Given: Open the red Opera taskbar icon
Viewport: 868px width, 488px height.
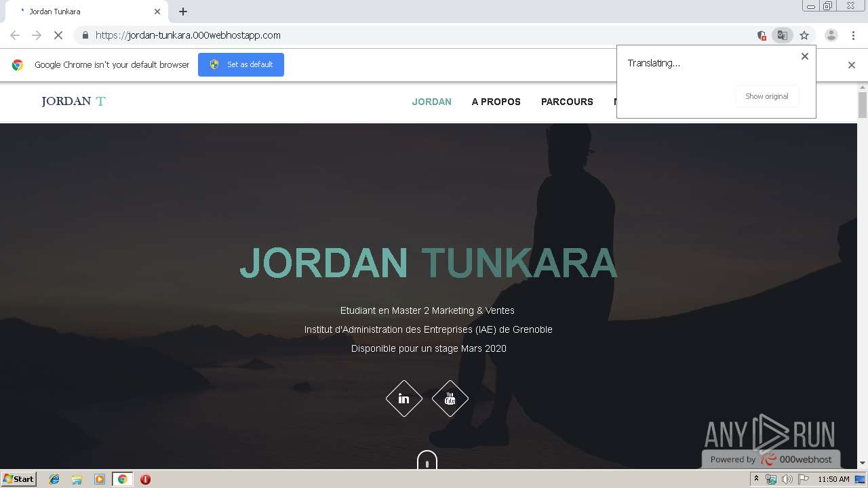Looking at the screenshot, I should click(x=145, y=479).
